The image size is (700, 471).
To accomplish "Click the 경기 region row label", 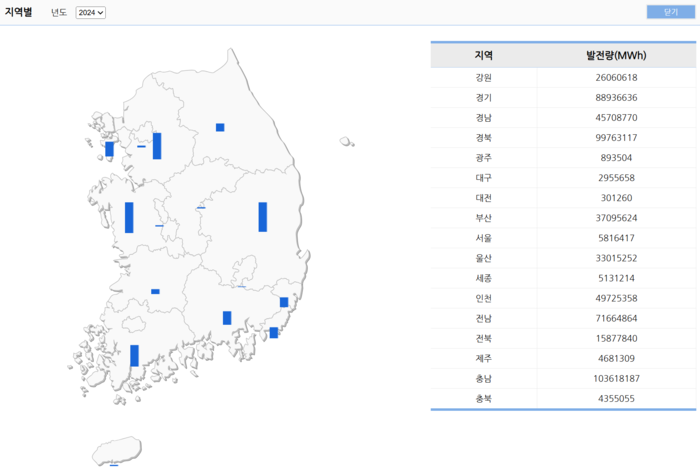I will (x=483, y=98).
